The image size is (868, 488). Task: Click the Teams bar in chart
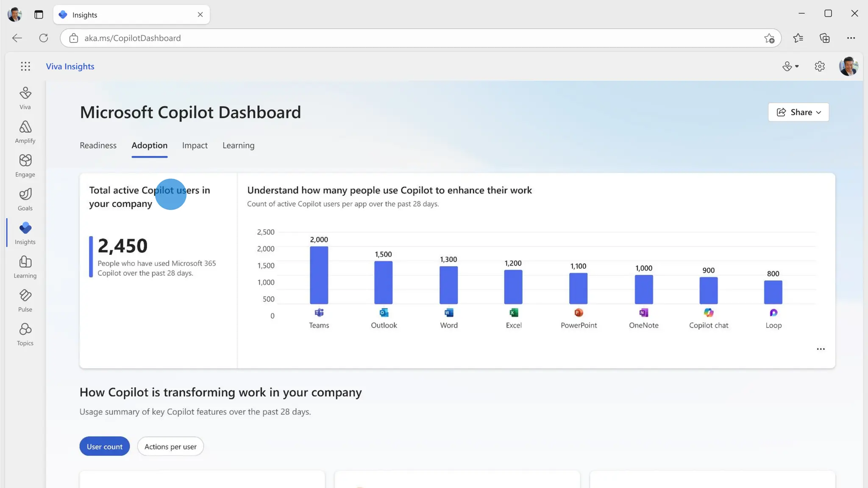tap(319, 275)
